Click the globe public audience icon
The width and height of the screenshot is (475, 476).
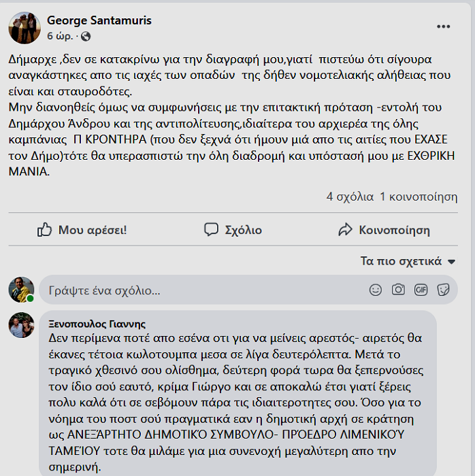point(85,36)
